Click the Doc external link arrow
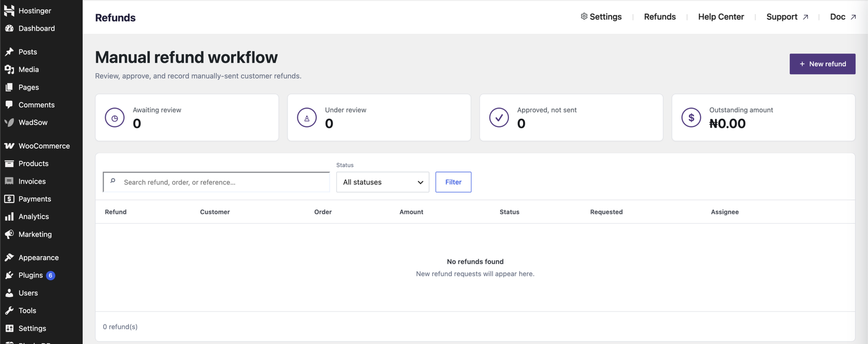Screen dimensions: 868x344 pos(853,17)
